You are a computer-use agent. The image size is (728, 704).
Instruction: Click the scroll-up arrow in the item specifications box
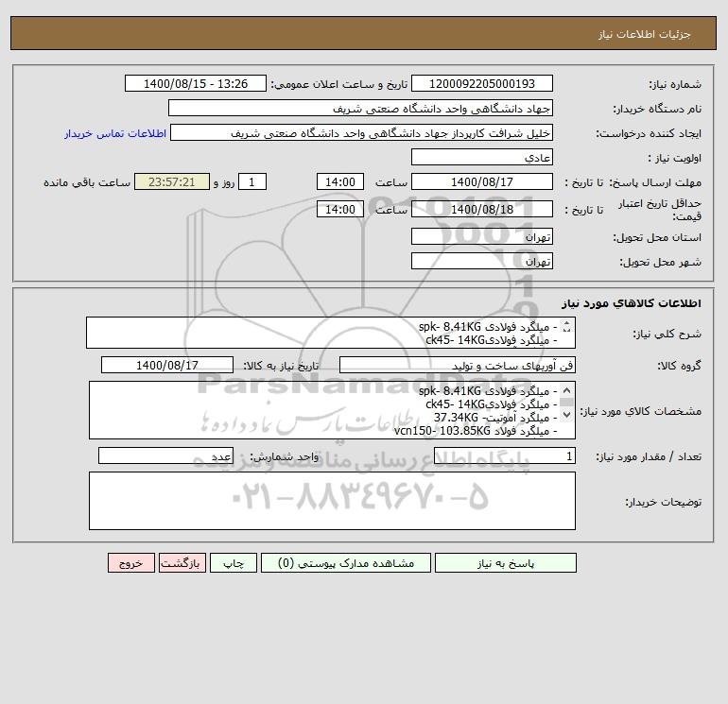pos(566,391)
